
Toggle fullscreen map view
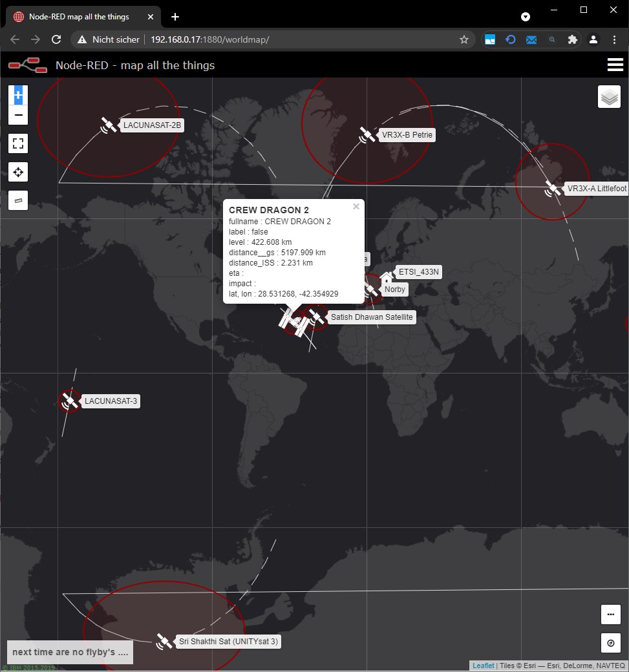click(x=18, y=143)
